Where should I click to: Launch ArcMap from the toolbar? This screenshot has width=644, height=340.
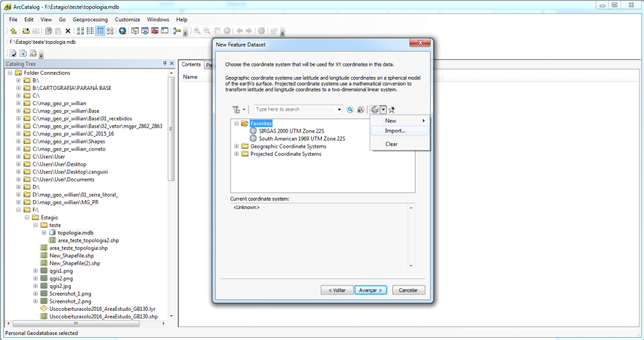pos(122,31)
